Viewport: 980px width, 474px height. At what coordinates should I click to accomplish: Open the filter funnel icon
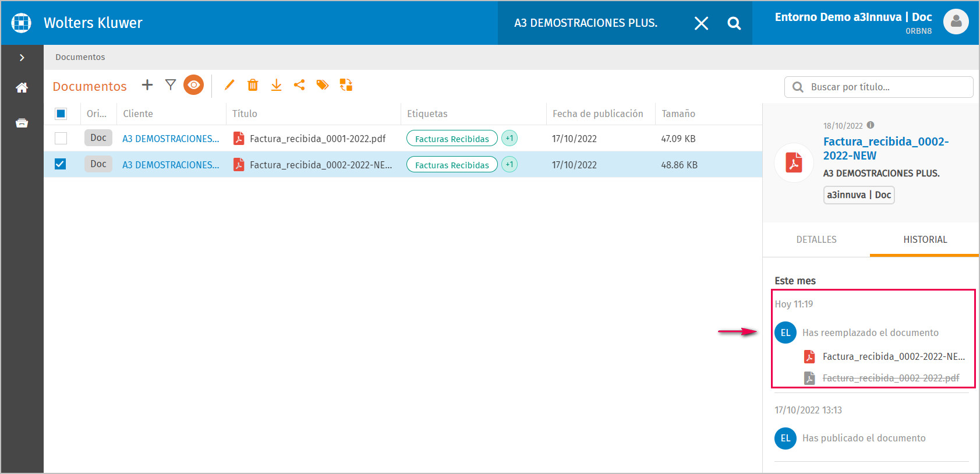click(171, 85)
